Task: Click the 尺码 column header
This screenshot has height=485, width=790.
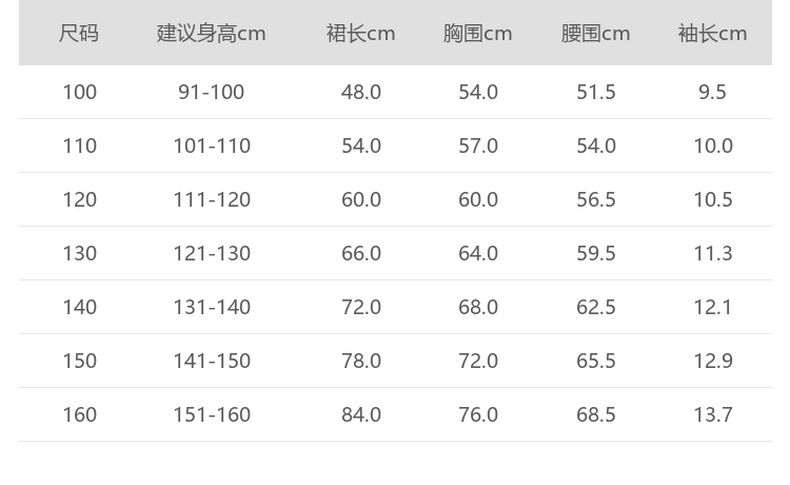Action: coord(79,33)
